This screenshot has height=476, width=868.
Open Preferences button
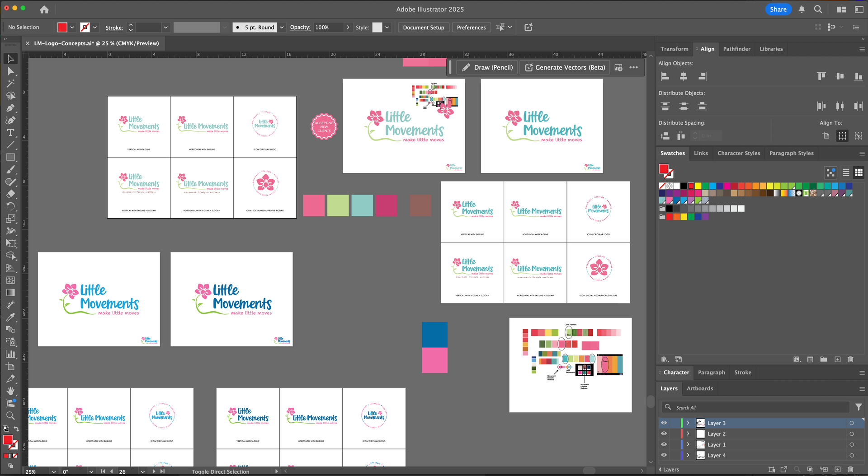coord(471,28)
